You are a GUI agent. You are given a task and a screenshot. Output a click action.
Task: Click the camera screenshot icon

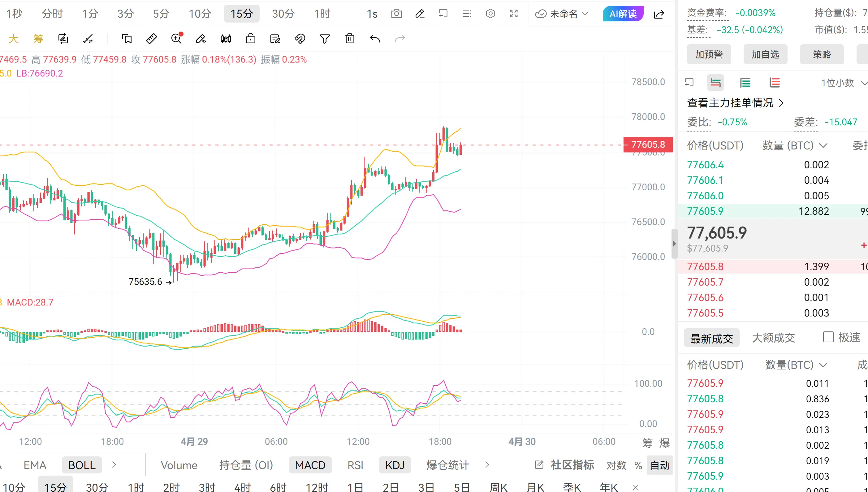[x=396, y=14]
